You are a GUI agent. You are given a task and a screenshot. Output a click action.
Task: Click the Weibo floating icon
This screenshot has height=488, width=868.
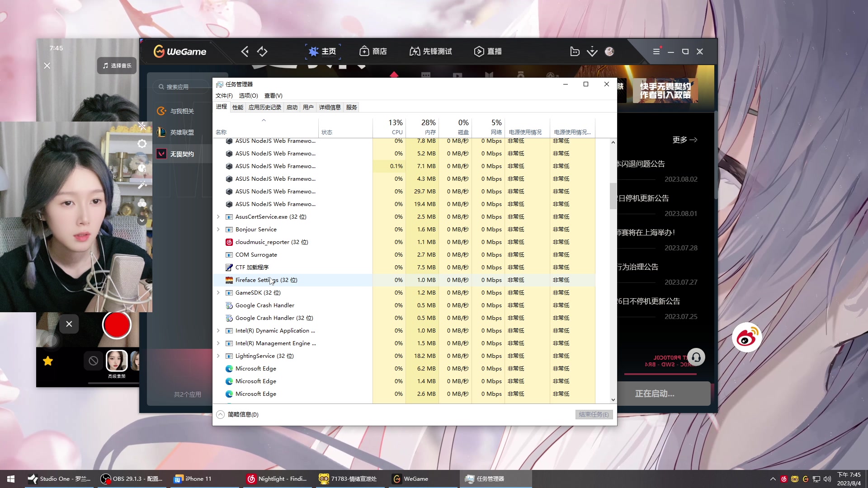(747, 338)
